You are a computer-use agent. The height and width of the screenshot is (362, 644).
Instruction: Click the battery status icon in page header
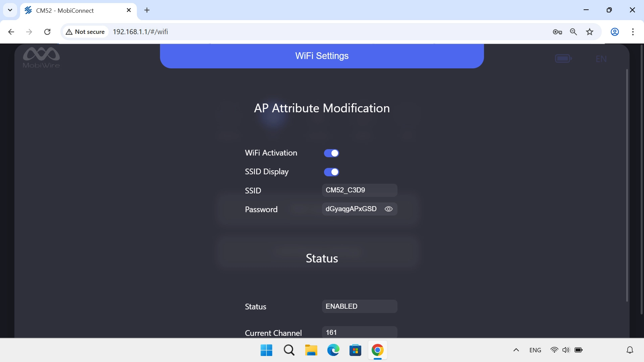click(563, 59)
